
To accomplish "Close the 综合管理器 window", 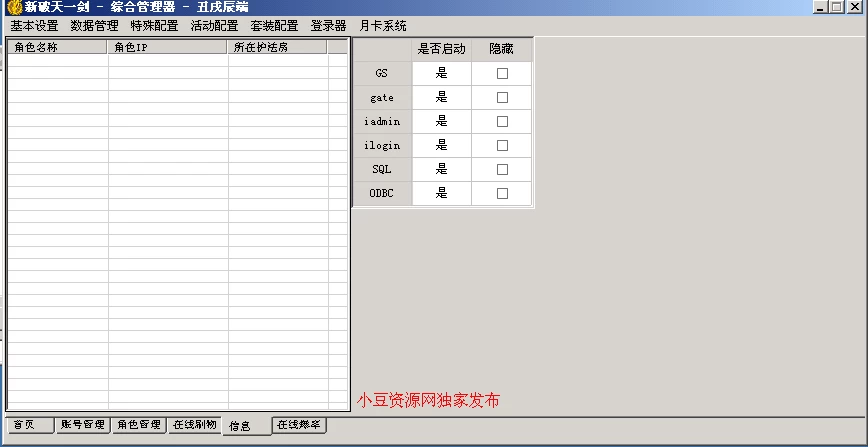I will [x=854, y=7].
